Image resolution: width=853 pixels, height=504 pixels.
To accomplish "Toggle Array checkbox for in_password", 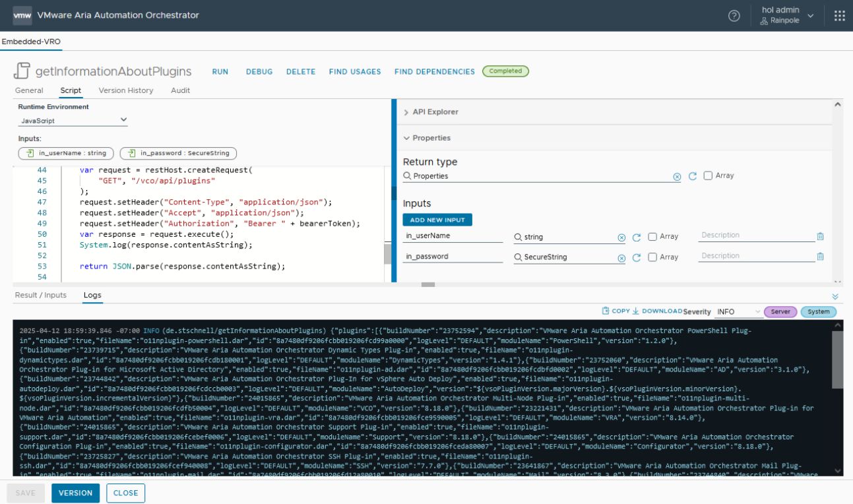I will click(652, 257).
